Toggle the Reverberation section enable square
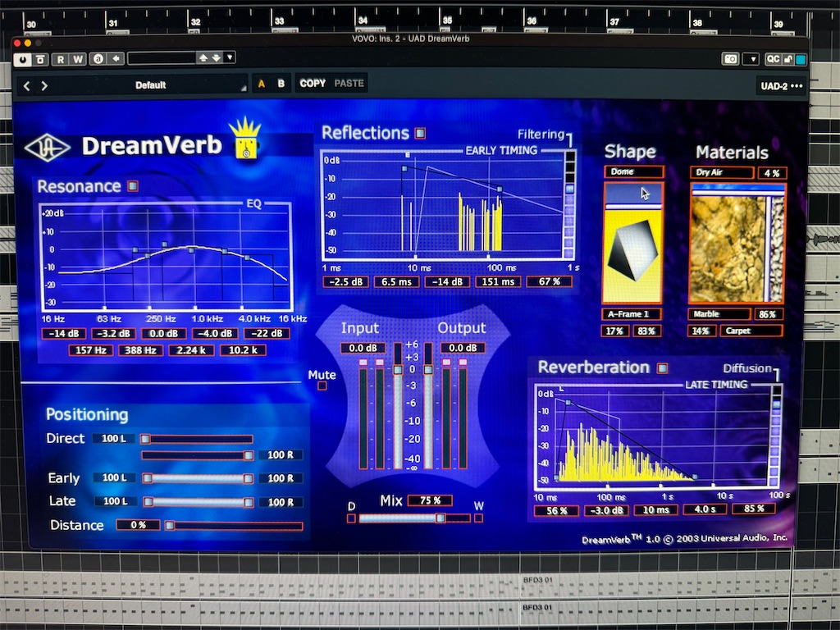This screenshot has width=840, height=630. pyautogui.click(x=663, y=368)
